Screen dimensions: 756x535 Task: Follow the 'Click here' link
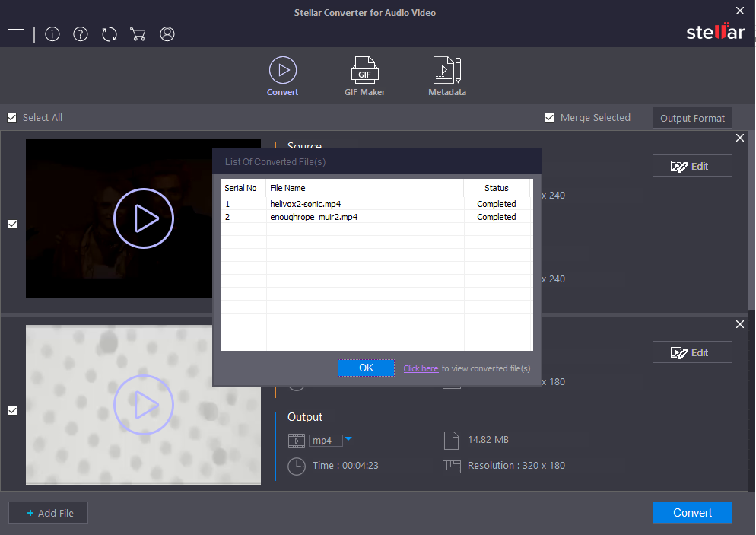(421, 368)
